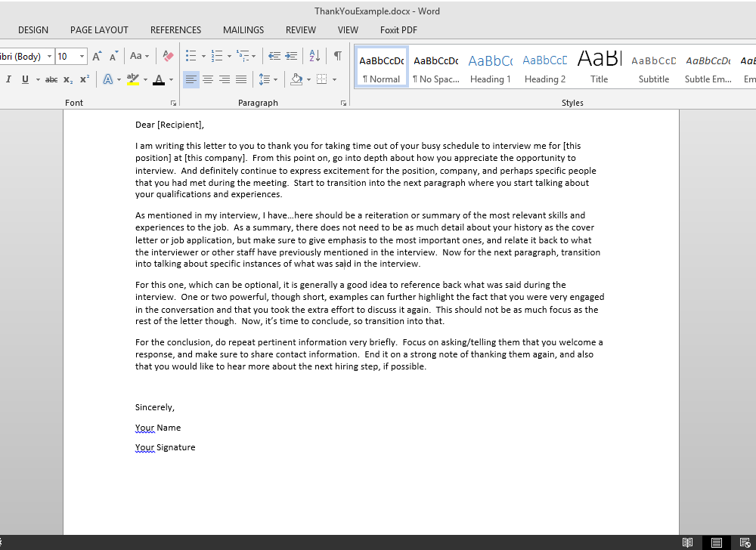756x550 pixels.
Task: Toggle italic formatting
Action: [8, 80]
